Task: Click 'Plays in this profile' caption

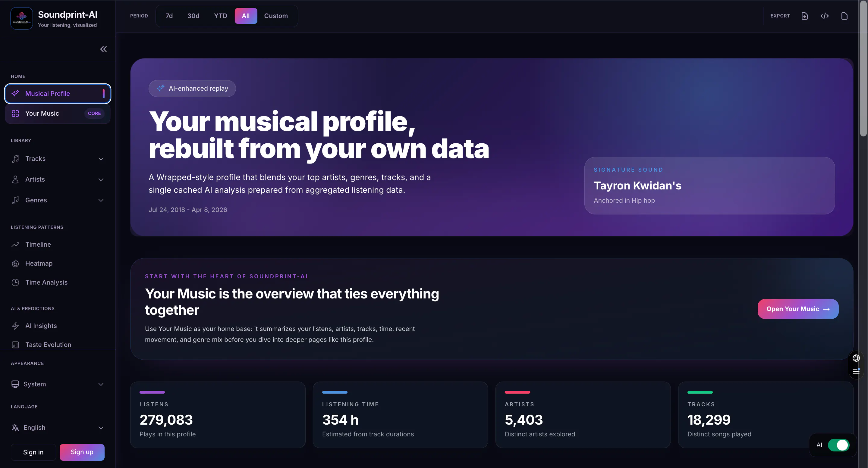Action: coord(168,434)
